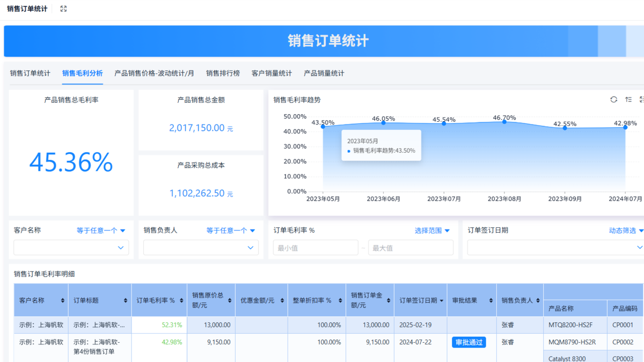Image resolution: width=644 pixels, height=362 pixels.
Task: Sort the table by 订单毛利率 % column
Action: (182, 301)
